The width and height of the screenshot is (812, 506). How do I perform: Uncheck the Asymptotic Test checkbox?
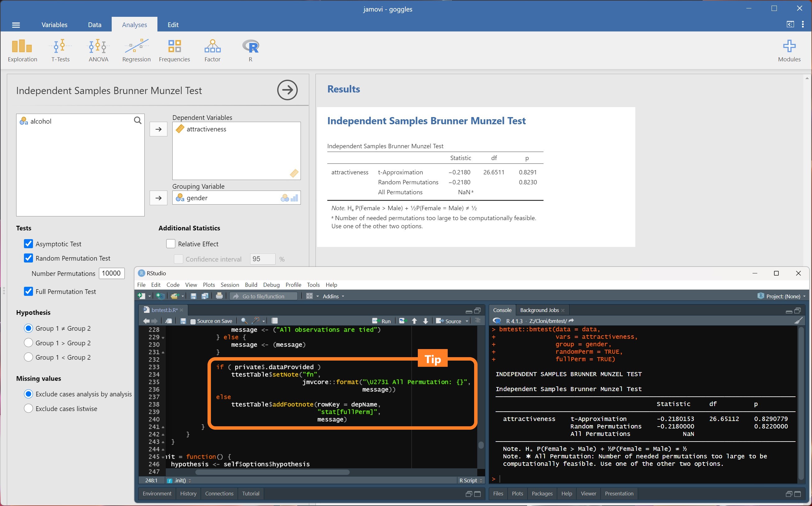(28, 244)
